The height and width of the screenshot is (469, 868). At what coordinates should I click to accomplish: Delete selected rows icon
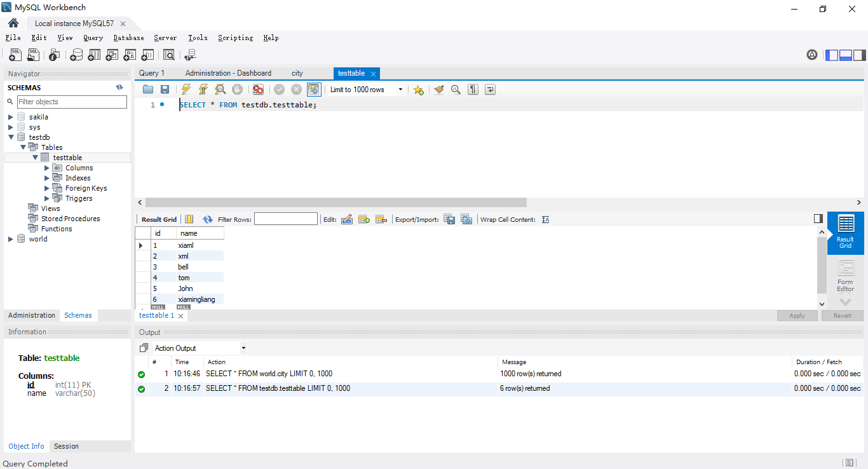(x=381, y=219)
